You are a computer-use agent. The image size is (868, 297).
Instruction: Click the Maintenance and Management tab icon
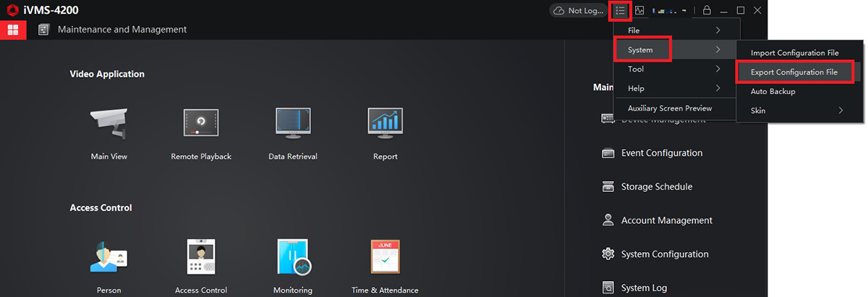pos(43,30)
